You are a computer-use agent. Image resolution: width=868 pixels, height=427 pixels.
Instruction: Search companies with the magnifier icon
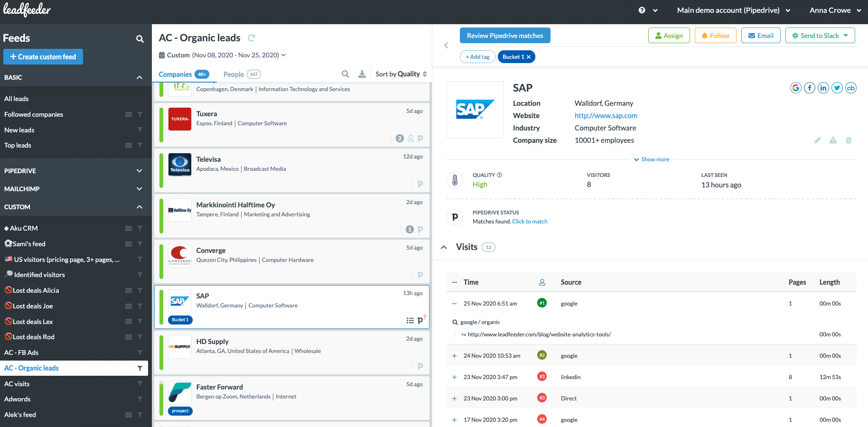[345, 74]
